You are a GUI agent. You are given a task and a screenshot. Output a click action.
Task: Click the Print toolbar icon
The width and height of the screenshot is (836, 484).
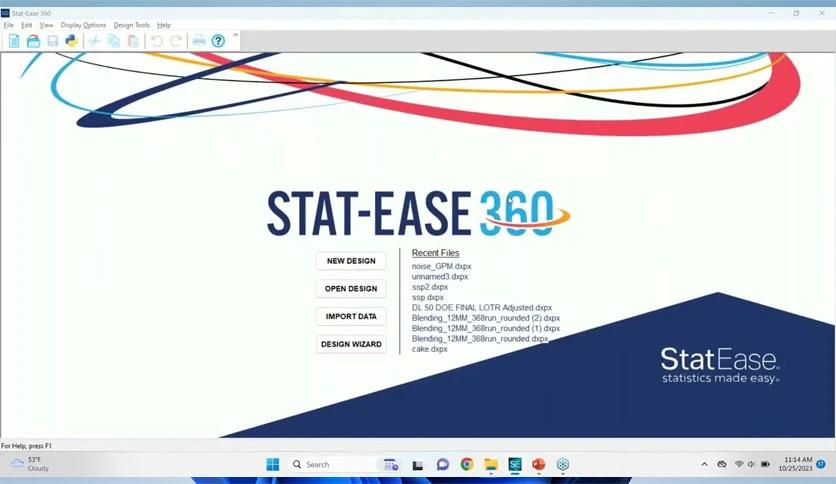pos(199,41)
